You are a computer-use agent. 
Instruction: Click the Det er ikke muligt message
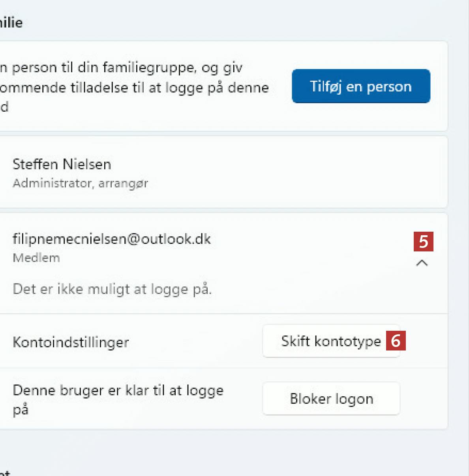[112, 289]
